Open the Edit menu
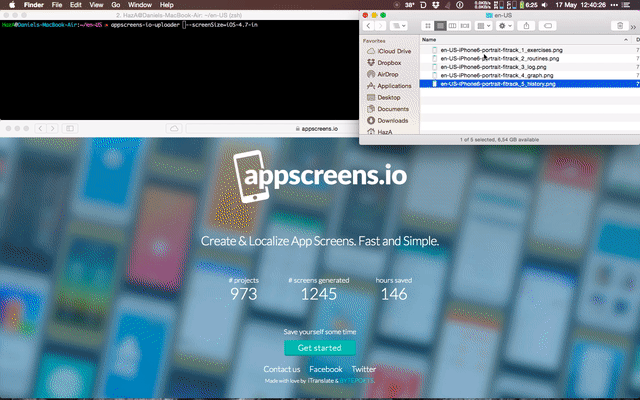Image resolution: width=640 pixels, height=400 pixels. point(76,5)
